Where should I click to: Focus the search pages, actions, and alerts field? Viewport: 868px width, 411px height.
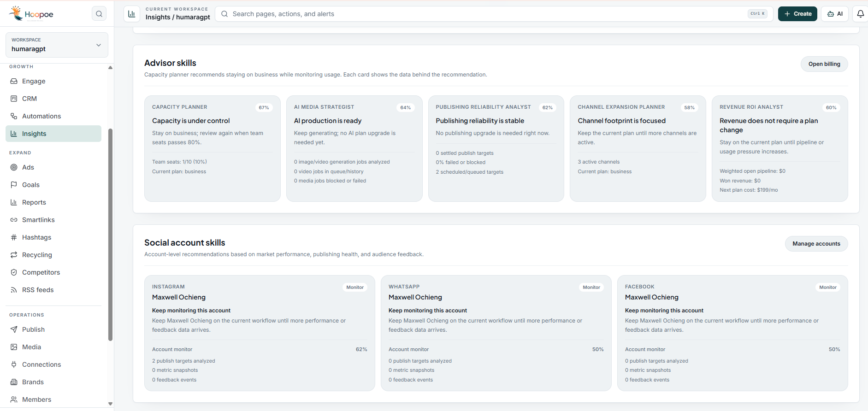coord(493,14)
